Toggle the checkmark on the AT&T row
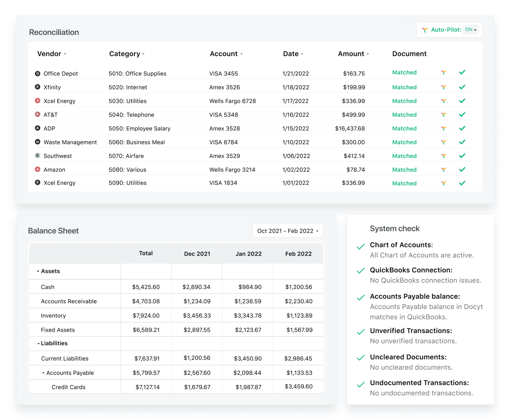This screenshot has width=506, height=420. 462,114
